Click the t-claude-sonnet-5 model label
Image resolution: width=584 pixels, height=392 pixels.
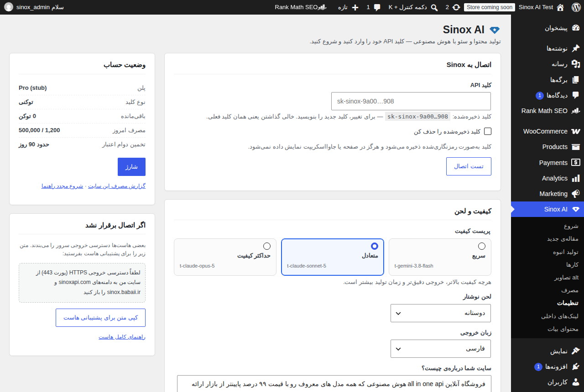(307, 266)
